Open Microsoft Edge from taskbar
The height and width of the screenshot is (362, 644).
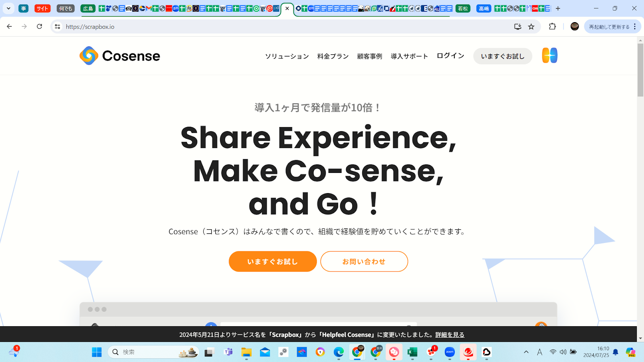339,352
